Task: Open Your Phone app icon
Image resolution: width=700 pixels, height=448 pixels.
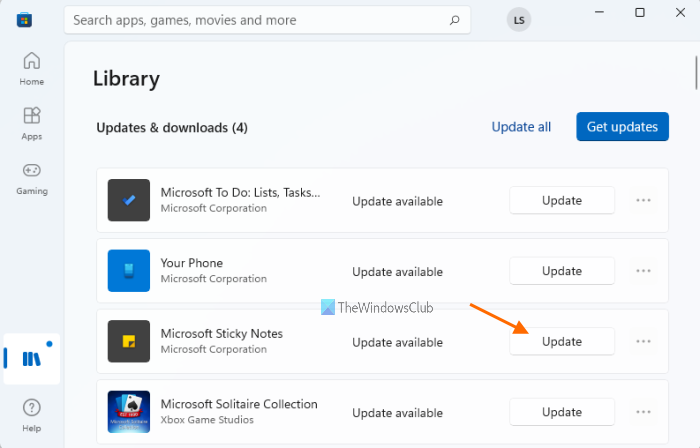Action: tap(129, 270)
